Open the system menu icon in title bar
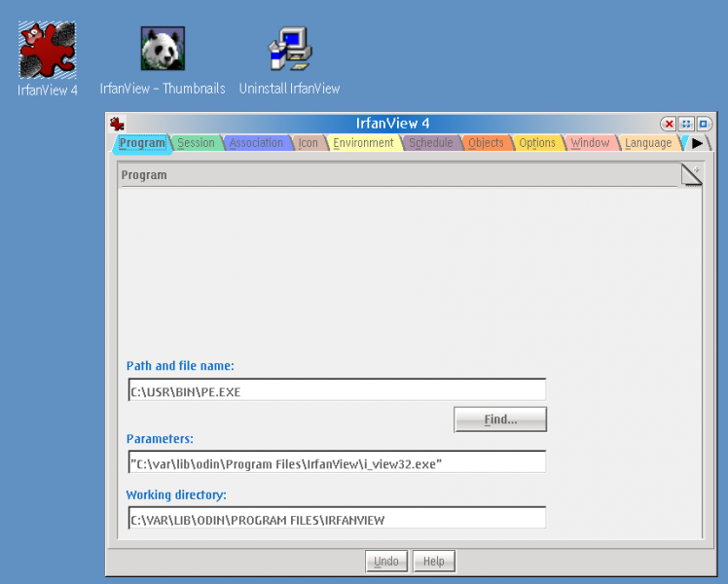The width and height of the screenshot is (728, 584). point(117,124)
